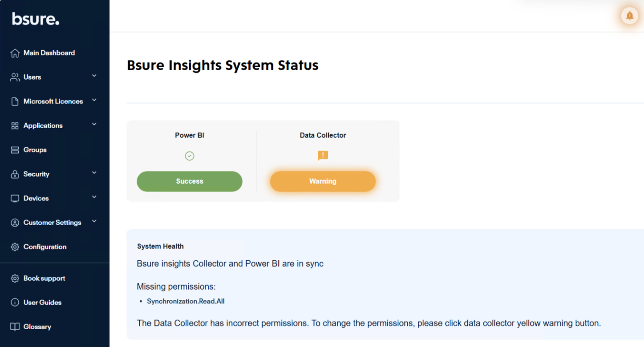The width and height of the screenshot is (644, 347).
Task: Expand the Security section chevron
Action: [94, 173]
